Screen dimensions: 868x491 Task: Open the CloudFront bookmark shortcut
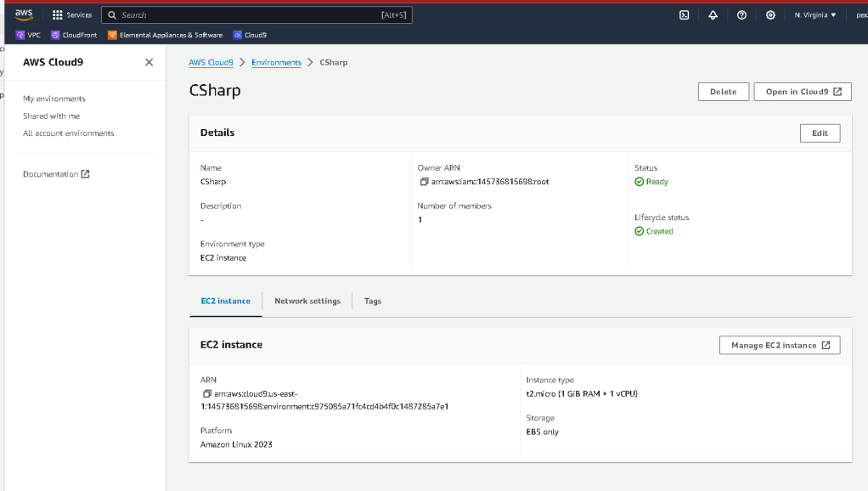pos(74,35)
